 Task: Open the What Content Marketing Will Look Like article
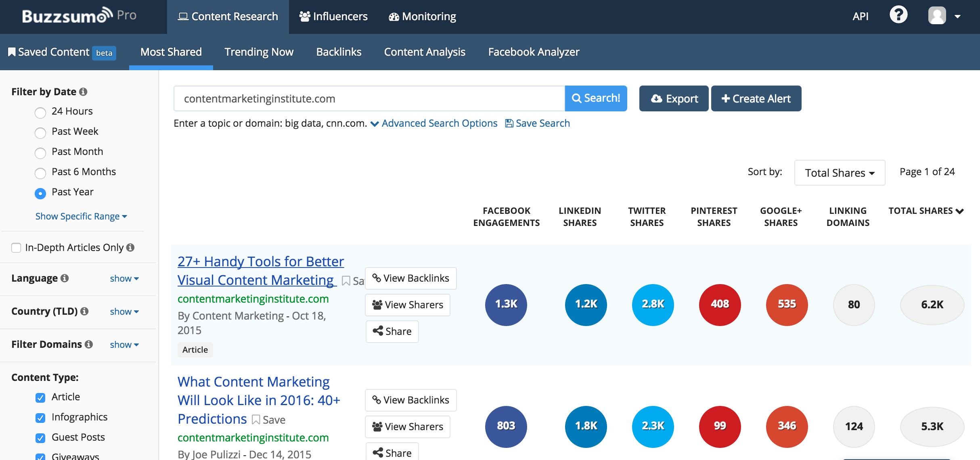tap(259, 400)
